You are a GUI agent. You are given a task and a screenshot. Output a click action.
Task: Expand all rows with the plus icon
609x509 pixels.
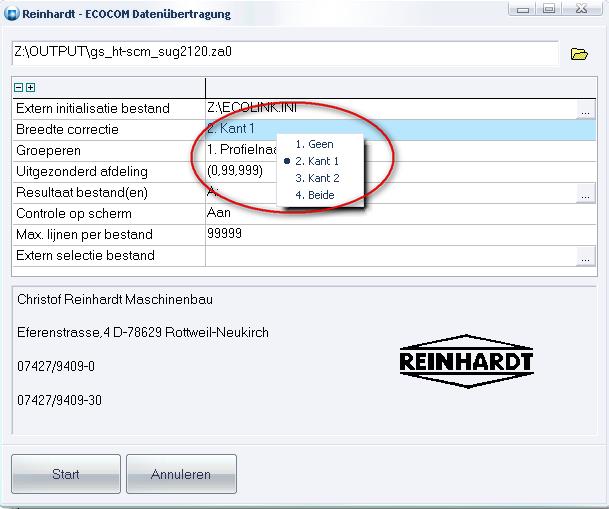[31, 87]
